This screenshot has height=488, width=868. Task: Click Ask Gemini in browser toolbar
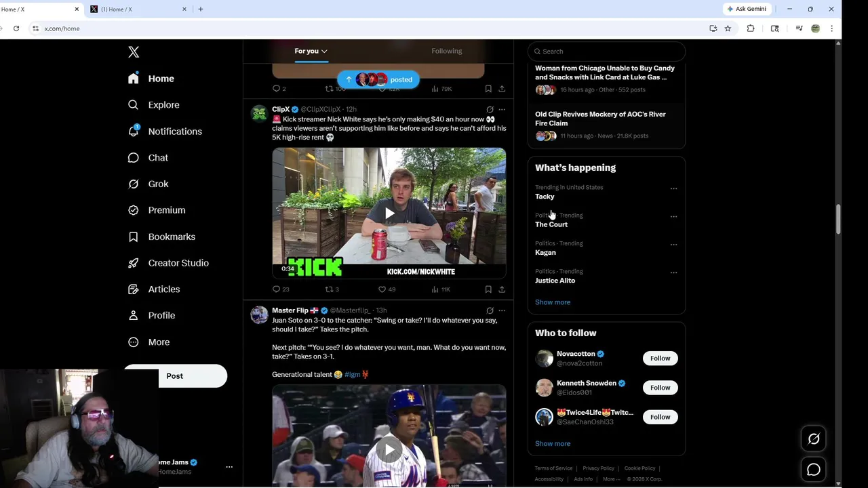(747, 9)
